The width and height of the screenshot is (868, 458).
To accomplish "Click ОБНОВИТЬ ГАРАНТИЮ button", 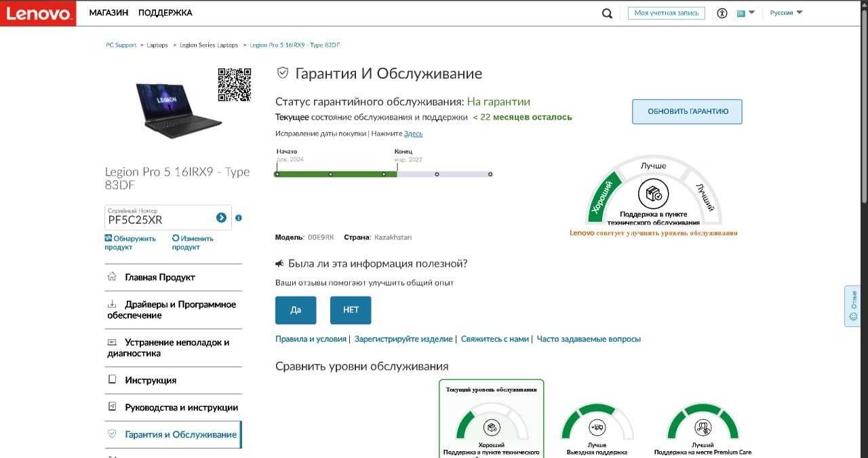I will [687, 112].
